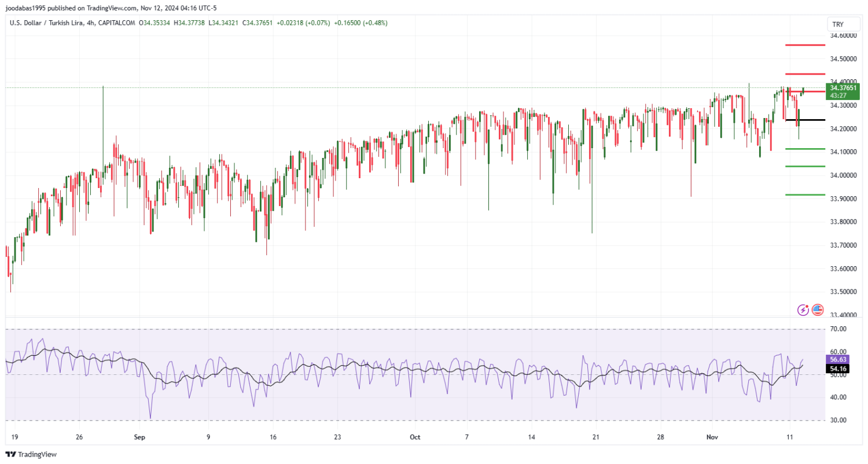Click the 33.40000 price axis label

tap(843, 315)
